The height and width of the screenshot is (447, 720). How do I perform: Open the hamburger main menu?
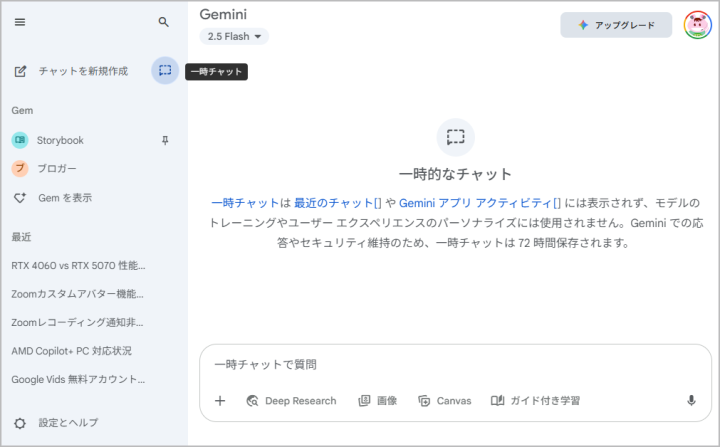(20, 22)
